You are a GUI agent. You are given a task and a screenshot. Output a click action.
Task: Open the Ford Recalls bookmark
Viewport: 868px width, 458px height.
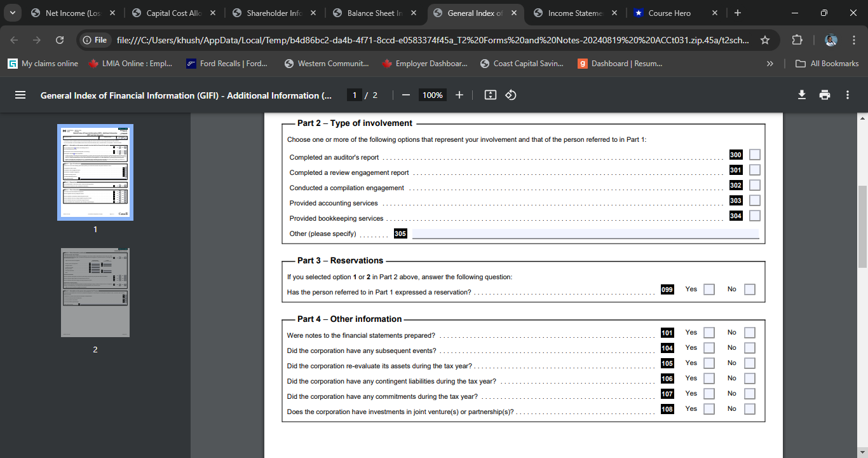227,64
